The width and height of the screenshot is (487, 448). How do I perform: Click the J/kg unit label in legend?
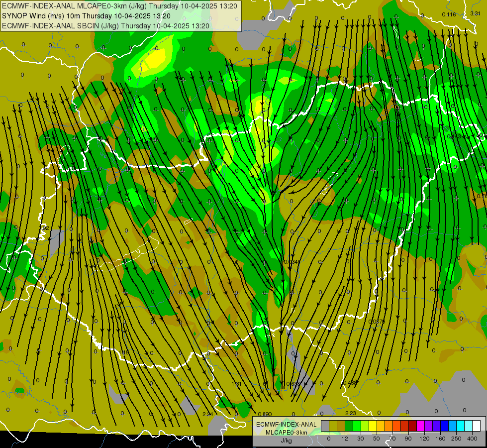286,441
